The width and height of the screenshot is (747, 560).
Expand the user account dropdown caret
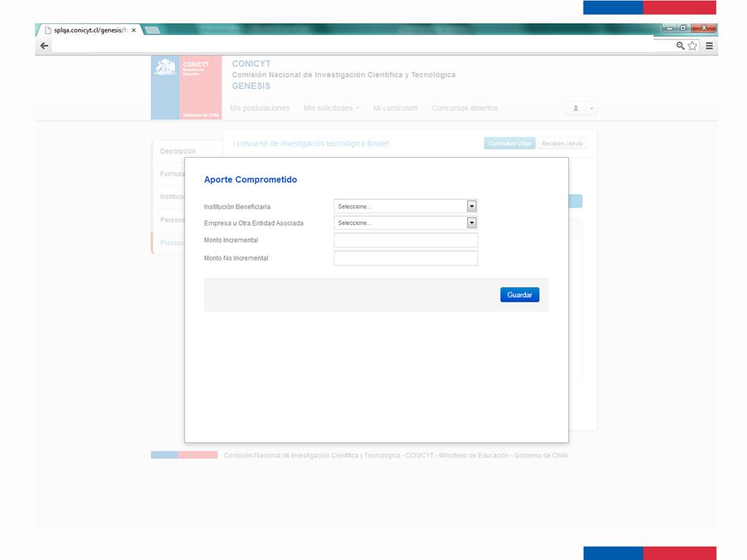click(591, 108)
